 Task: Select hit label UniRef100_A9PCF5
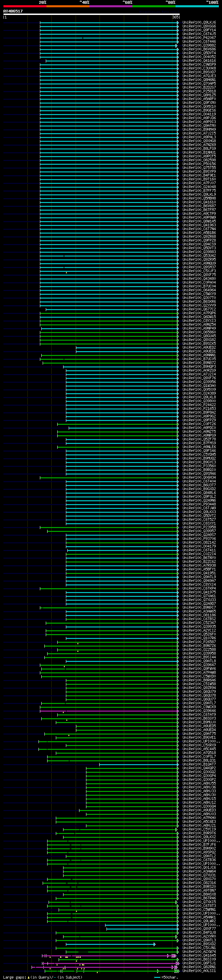point(199,156)
